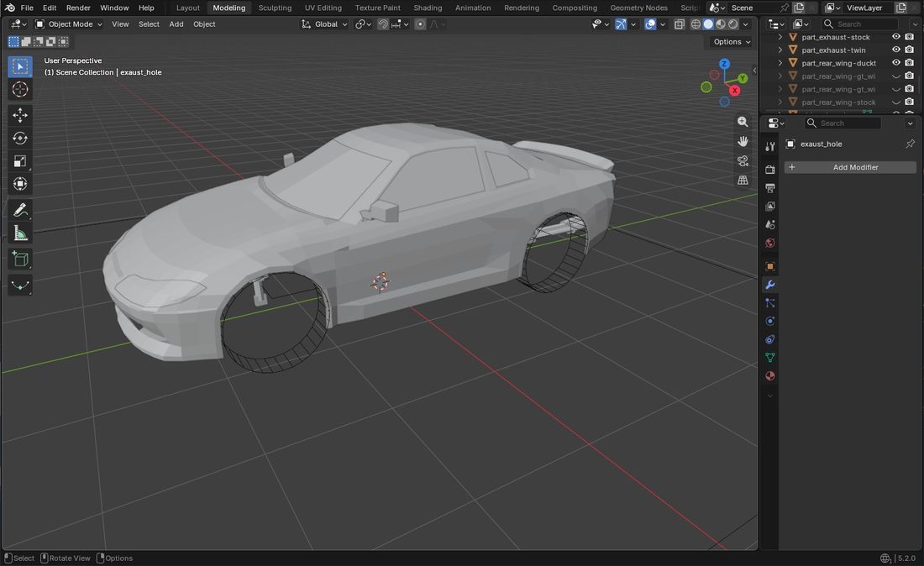Open the Global transform orientation dropdown
Image resolution: width=924 pixels, height=566 pixels.
point(325,24)
